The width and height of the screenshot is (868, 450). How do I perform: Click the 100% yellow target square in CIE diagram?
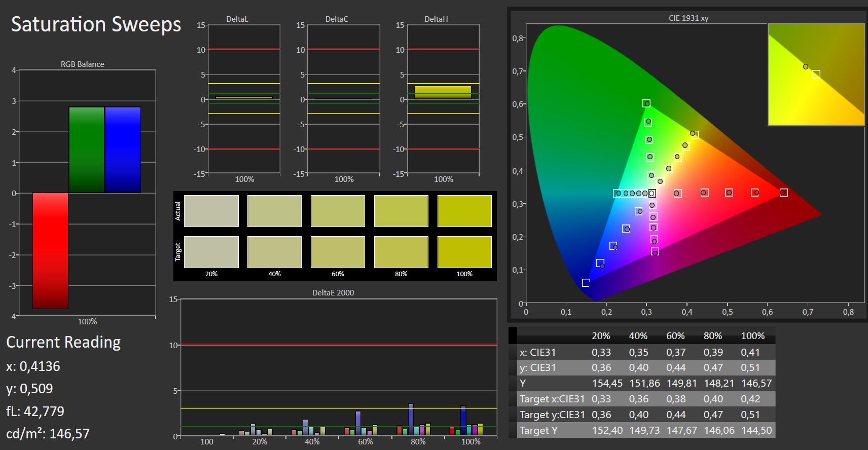(695, 135)
